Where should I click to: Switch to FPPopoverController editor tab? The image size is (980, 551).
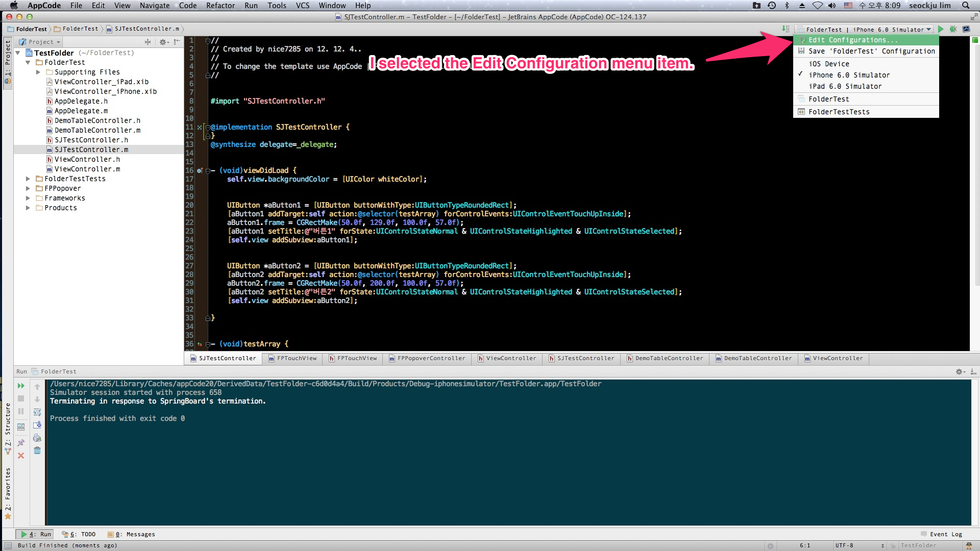pyautogui.click(x=427, y=359)
